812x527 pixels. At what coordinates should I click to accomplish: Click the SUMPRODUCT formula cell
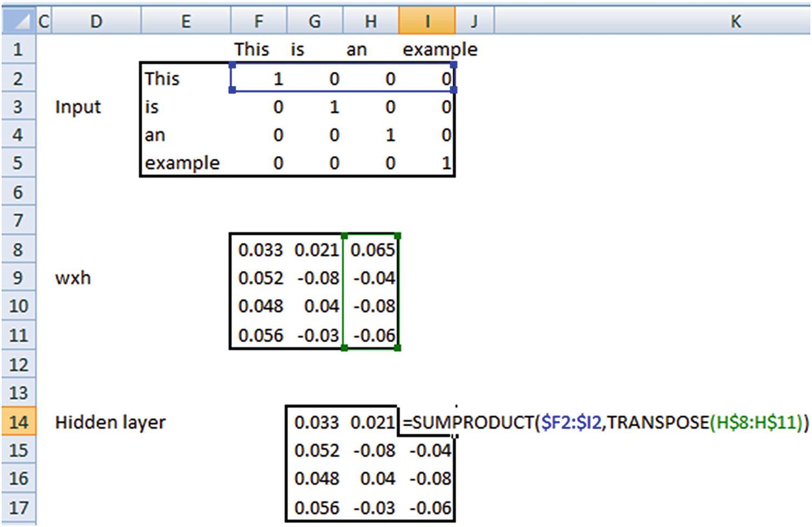click(605, 422)
